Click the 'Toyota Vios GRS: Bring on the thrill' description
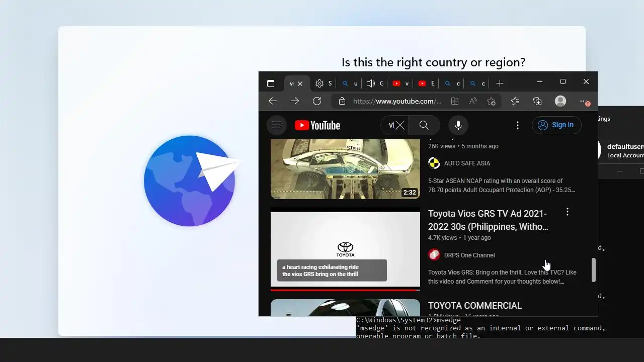The width and height of the screenshot is (644, 362). [502, 277]
